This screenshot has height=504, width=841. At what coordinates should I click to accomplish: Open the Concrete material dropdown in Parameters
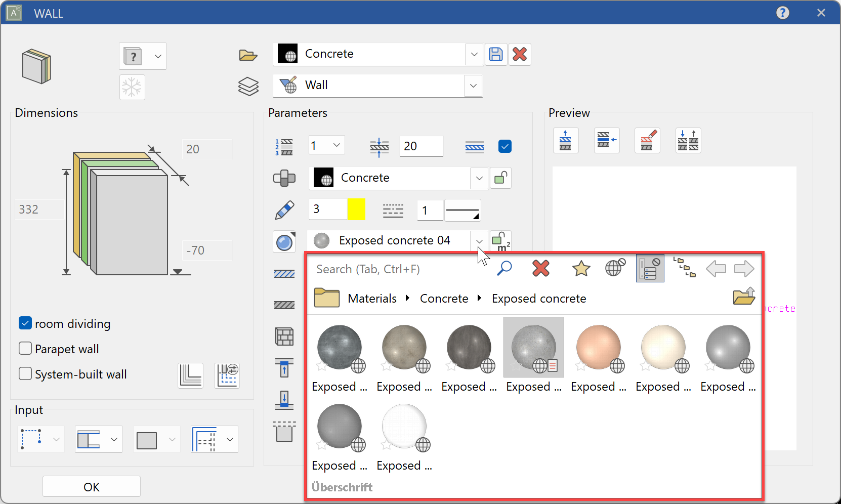tap(479, 178)
